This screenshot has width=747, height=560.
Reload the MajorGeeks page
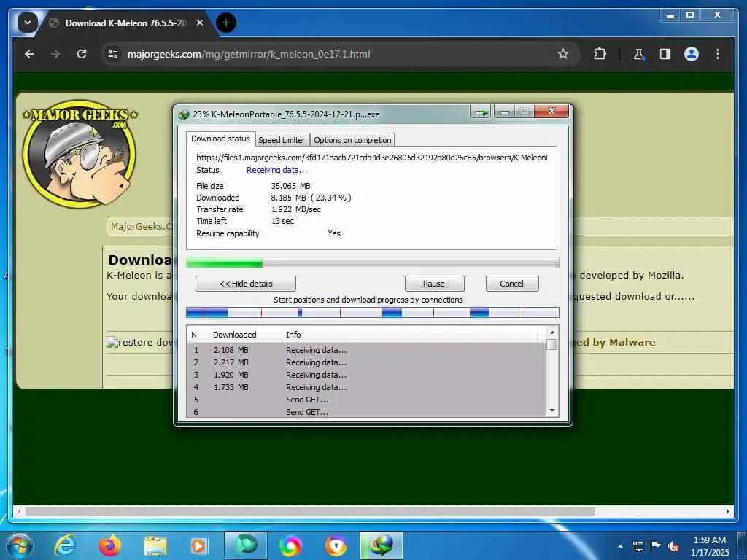[x=82, y=54]
